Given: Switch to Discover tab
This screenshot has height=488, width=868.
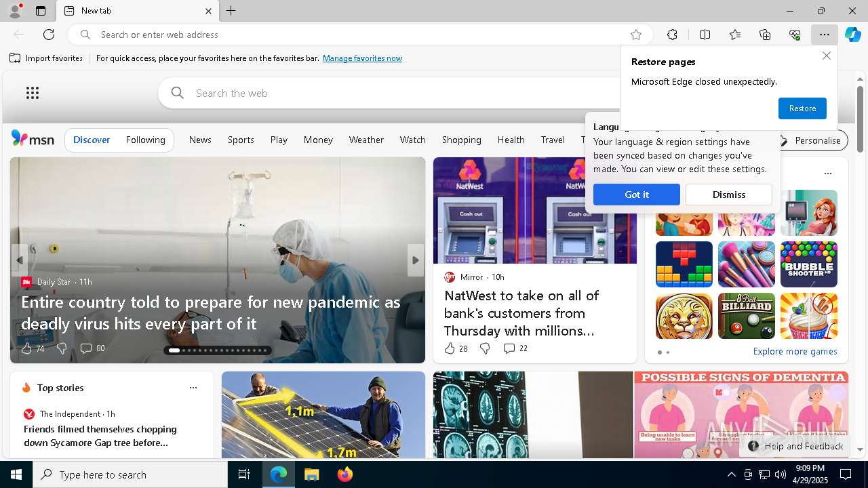Looking at the screenshot, I should (x=92, y=140).
